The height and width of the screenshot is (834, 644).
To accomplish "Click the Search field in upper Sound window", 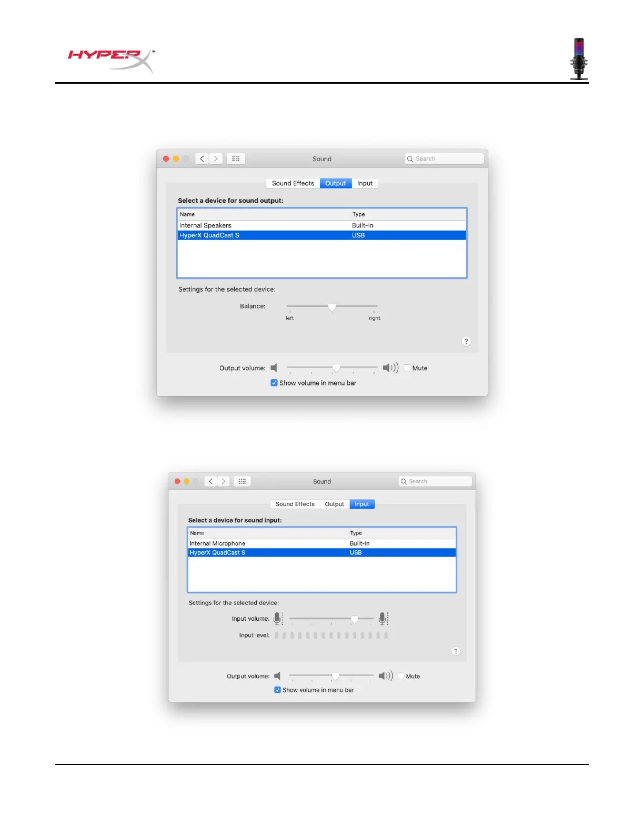I will point(444,158).
